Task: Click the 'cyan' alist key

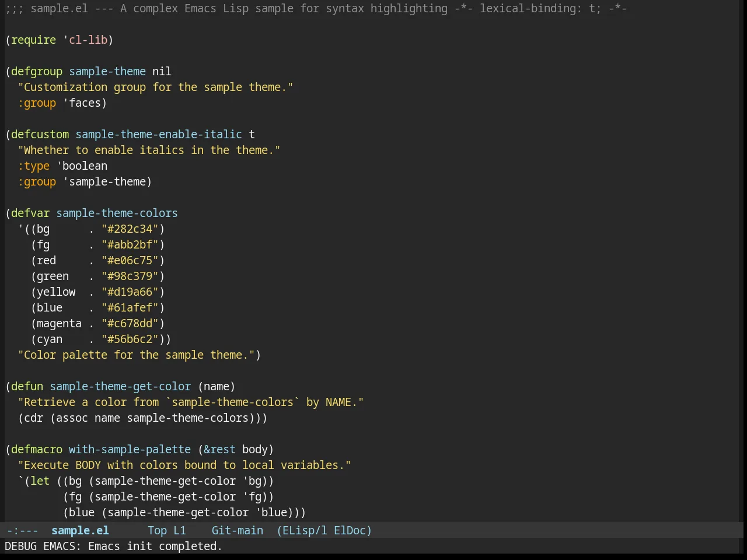Action: click(x=50, y=339)
